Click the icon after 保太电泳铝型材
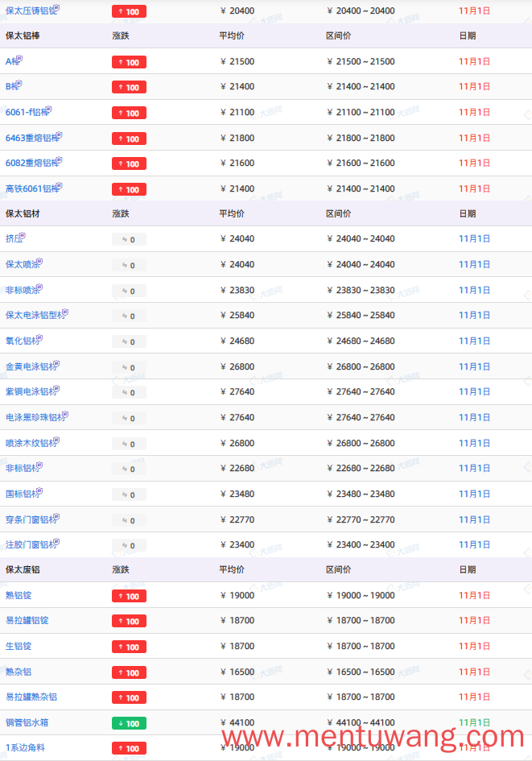 tap(65, 312)
